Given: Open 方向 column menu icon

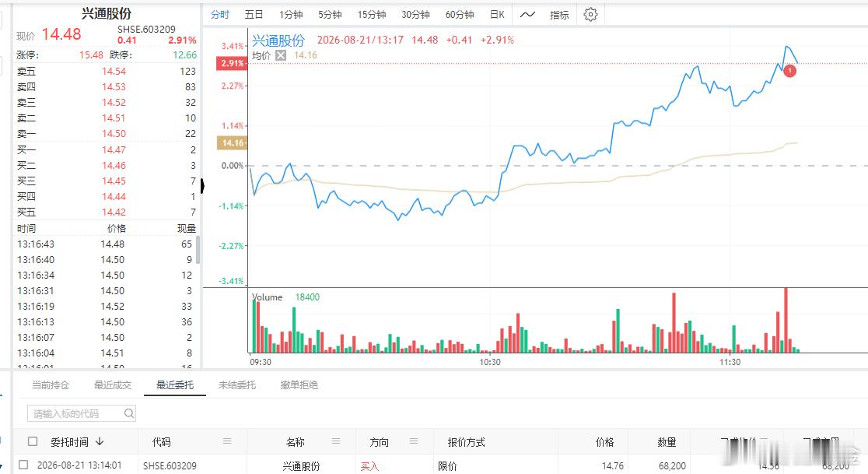Looking at the screenshot, I should pos(414,441).
